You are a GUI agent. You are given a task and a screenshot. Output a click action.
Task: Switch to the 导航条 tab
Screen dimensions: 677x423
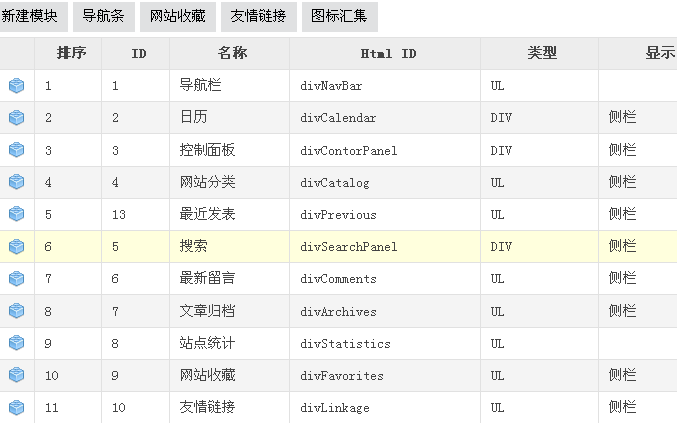[x=104, y=16]
